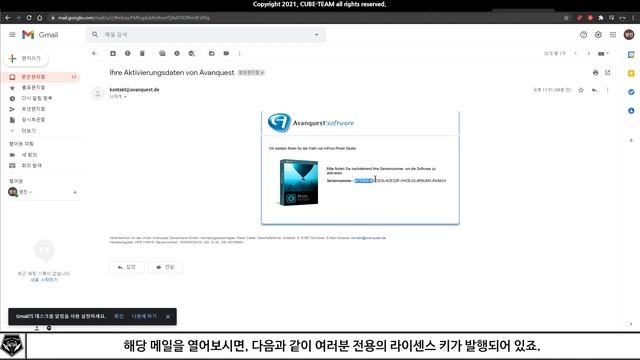Go to browser home page icon

(40, 18)
